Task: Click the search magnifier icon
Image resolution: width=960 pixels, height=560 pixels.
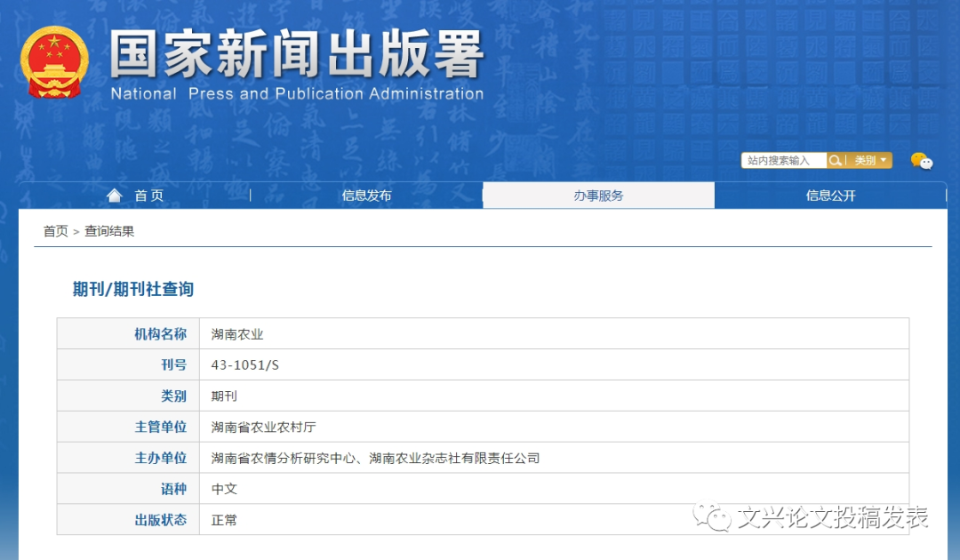Action: pos(835,160)
